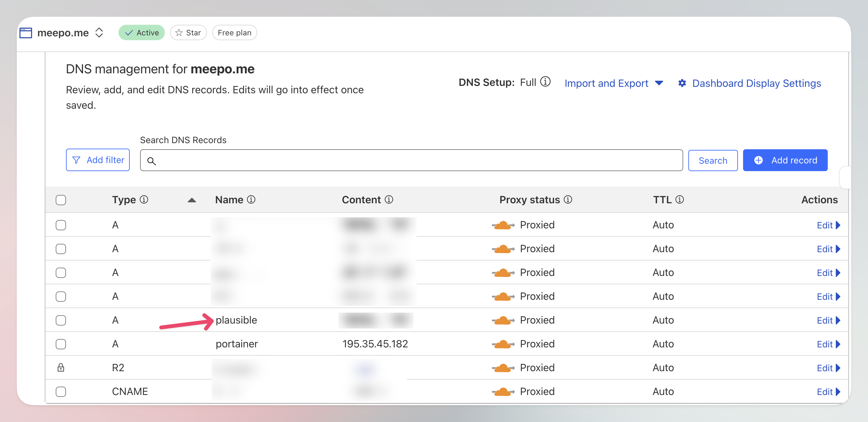Click the plus icon in Add record
868x422 pixels.
[759, 160]
